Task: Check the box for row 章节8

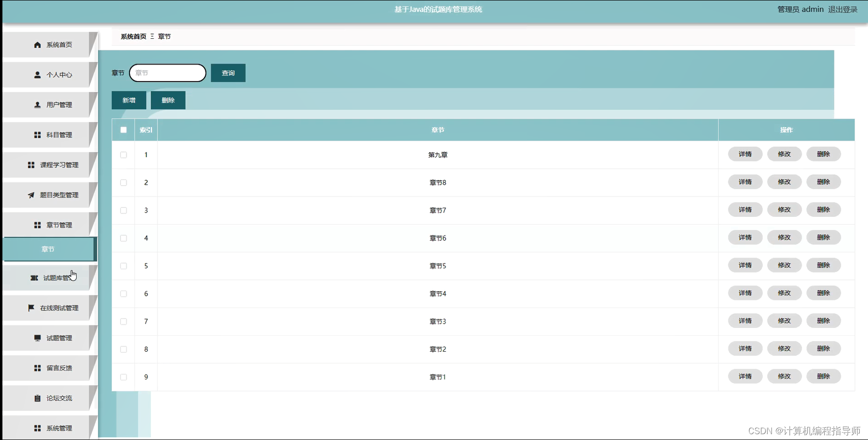Action: pyautogui.click(x=124, y=182)
